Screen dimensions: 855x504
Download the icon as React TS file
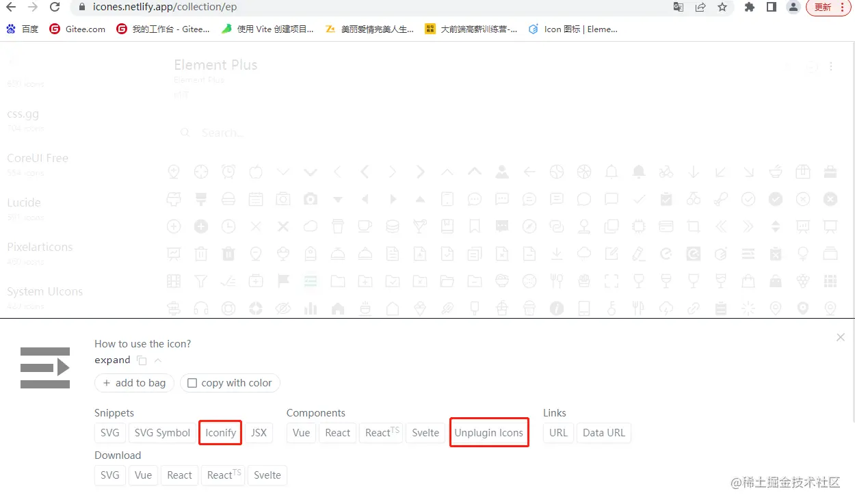[x=223, y=475]
